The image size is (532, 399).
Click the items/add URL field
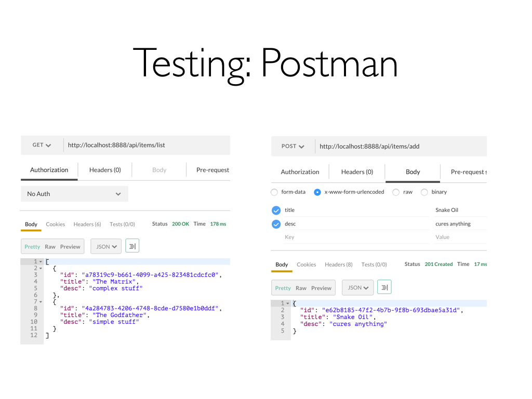401,146
